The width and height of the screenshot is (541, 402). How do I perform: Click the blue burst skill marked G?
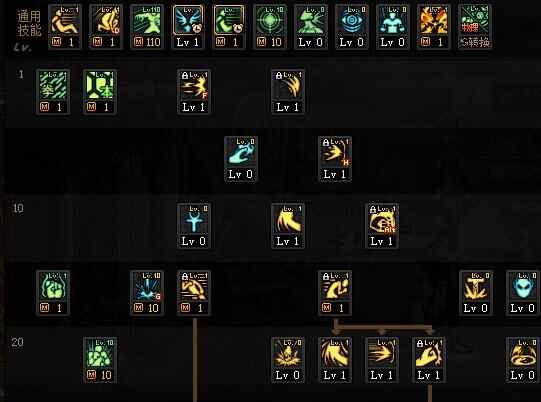click(x=147, y=293)
